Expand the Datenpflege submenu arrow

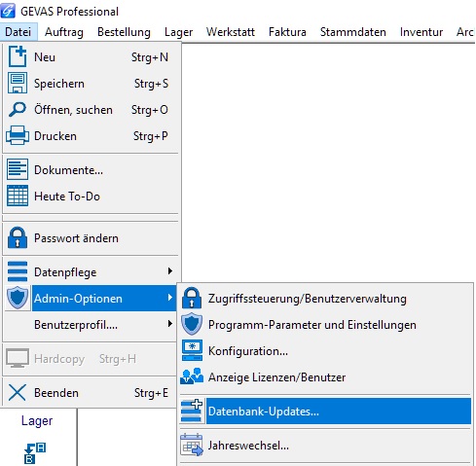[169, 271]
